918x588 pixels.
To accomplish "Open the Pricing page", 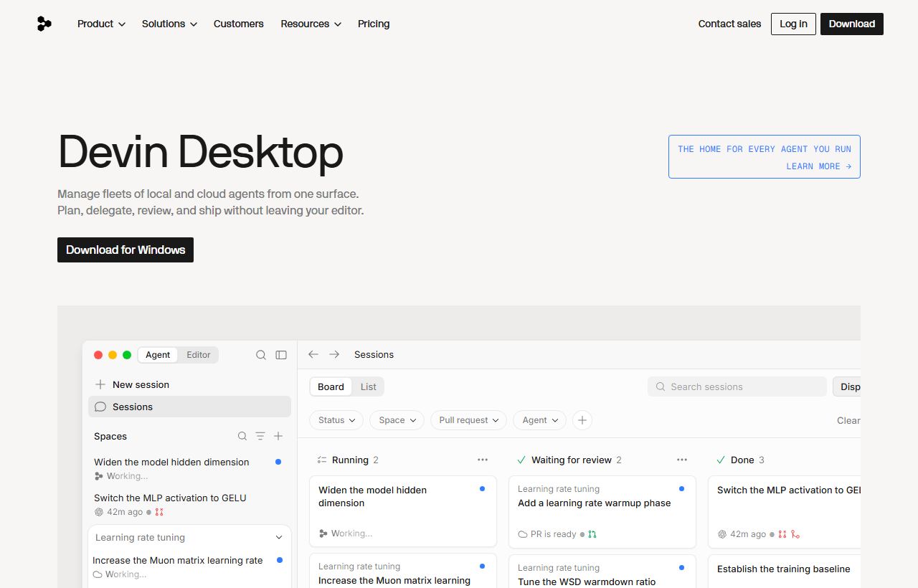I will pos(374,24).
